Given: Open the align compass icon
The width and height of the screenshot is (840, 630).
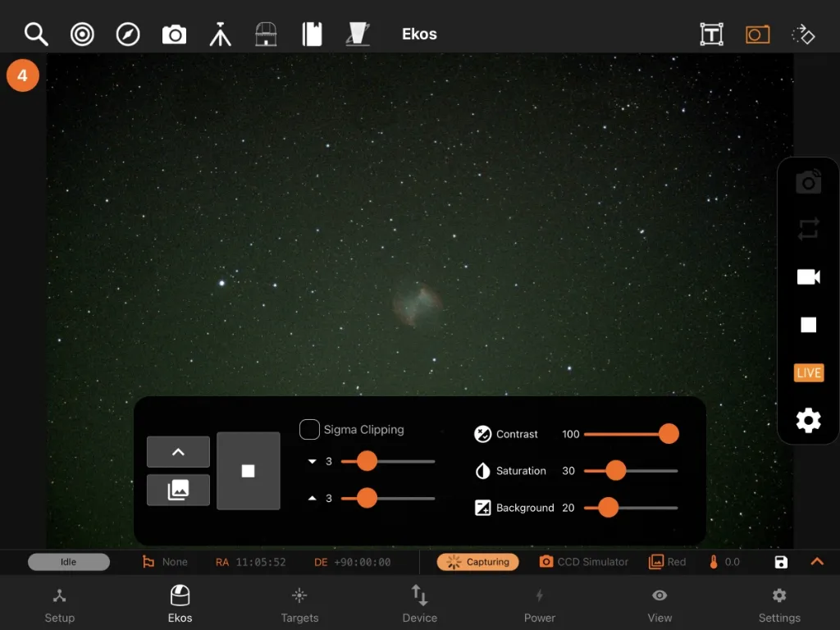Looking at the screenshot, I should (128, 34).
